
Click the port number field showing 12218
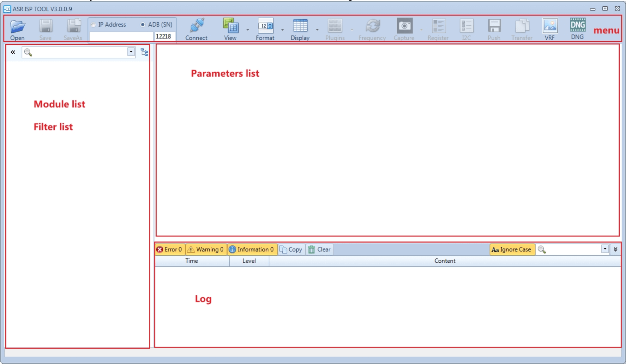click(165, 37)
